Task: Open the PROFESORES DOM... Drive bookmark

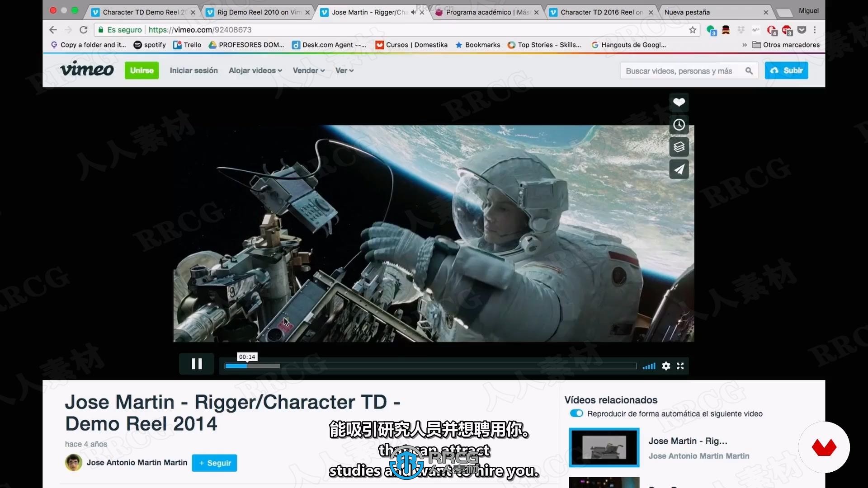Action: 246,45
